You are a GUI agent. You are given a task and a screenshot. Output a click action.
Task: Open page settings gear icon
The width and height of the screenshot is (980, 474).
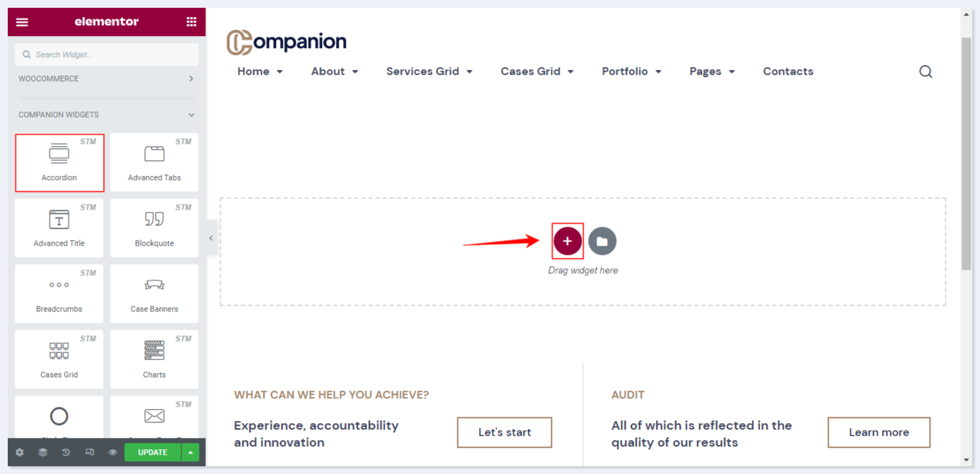pos(20,452)
